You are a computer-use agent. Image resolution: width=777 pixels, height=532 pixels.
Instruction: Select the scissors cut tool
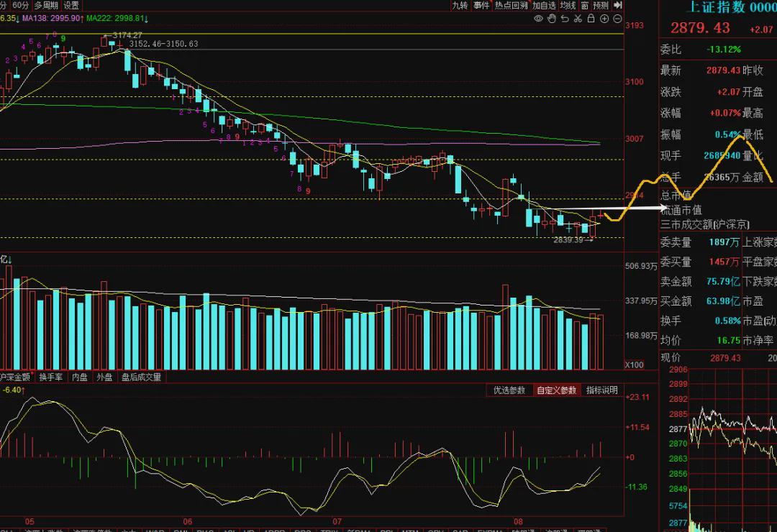pyautogui.click(x=578, y=19)
